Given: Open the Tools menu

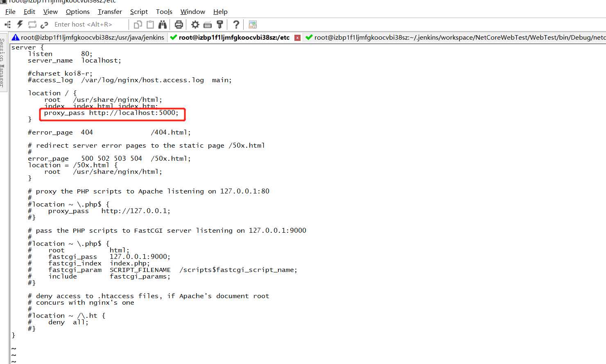Looking at the screenshot, I should 164,12.
